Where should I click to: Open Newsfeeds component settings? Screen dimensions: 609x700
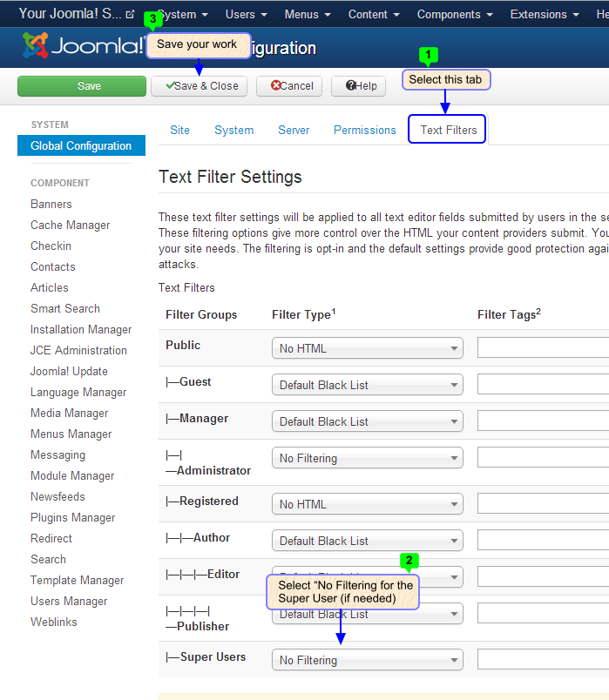58,497
